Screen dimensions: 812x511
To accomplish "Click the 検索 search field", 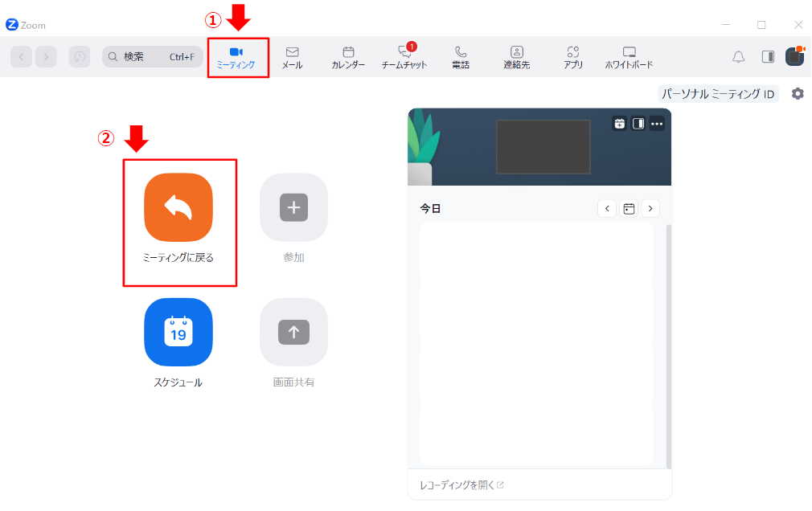I will [x=153, y=56].
